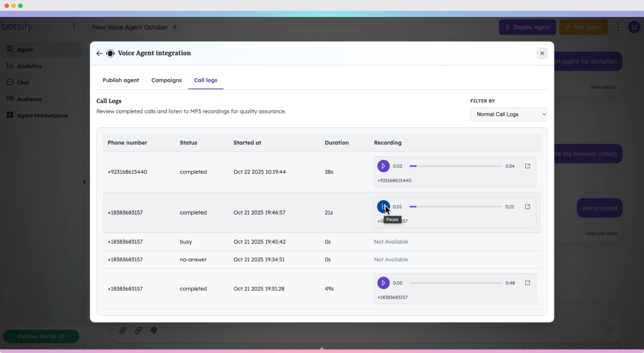Open the top-right more options menu
Image resolution: width=644 pixels, height=353 pixels.
click(618, 27)
